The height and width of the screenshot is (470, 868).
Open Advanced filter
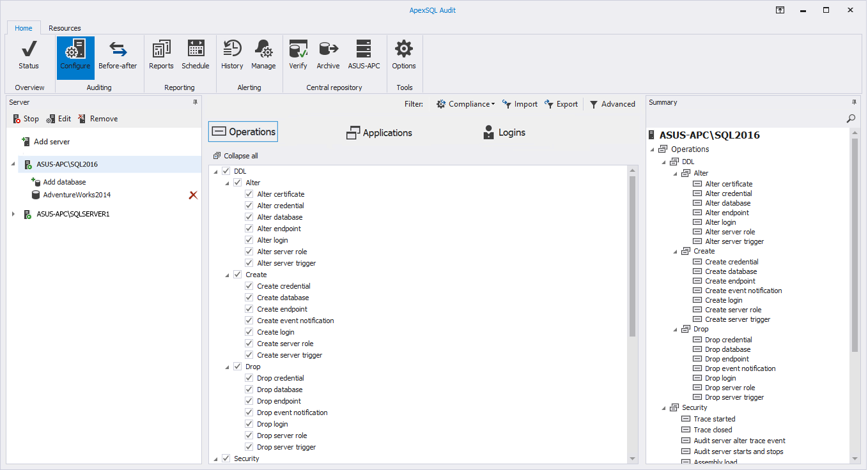tap(612, 104)
